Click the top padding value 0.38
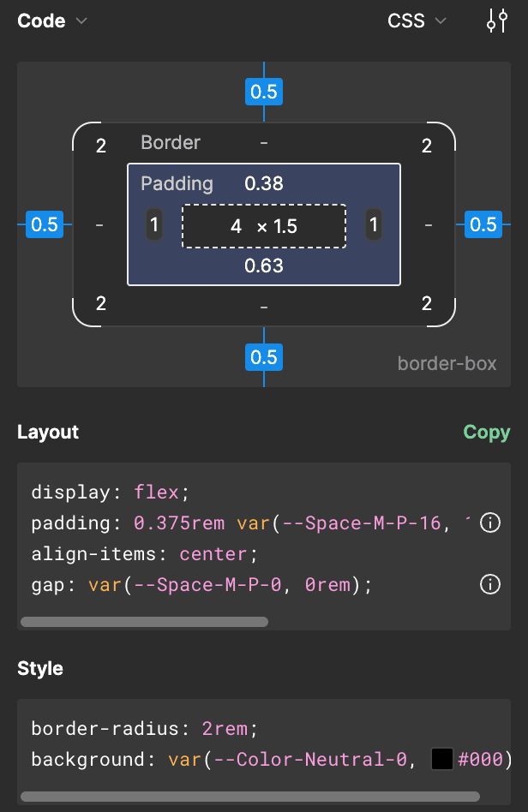Screen dimensions: 528x812 point(264,183)
